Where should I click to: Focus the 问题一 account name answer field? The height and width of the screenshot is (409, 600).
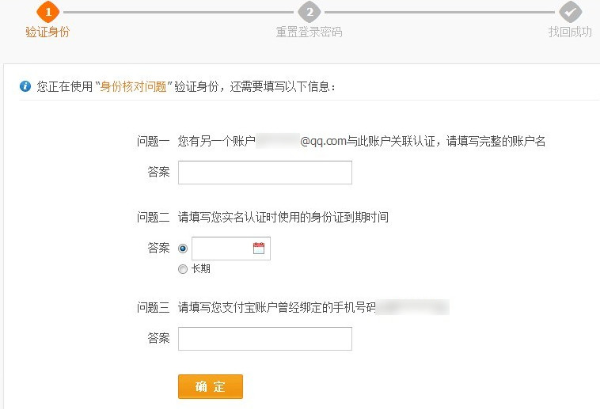(x=264, y=173)
